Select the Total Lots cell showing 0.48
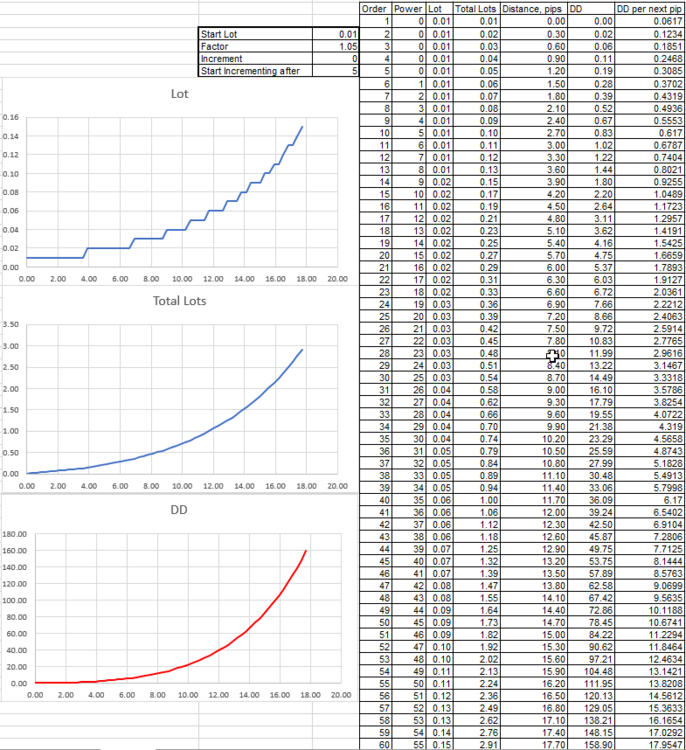The image size is (686, 750). click(476, 353)
